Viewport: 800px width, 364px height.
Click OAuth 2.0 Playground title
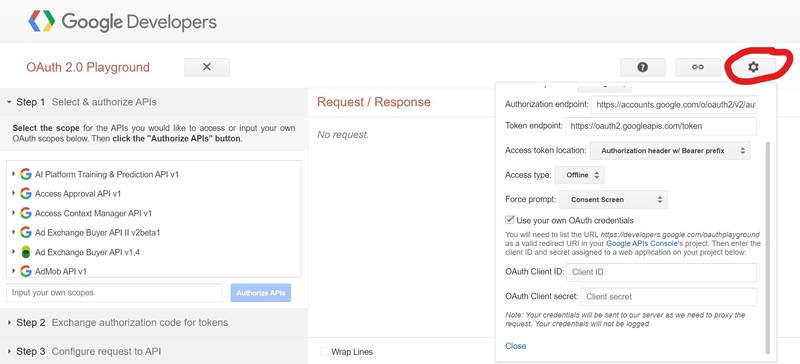pyautogui.click(x=88, y=67)
